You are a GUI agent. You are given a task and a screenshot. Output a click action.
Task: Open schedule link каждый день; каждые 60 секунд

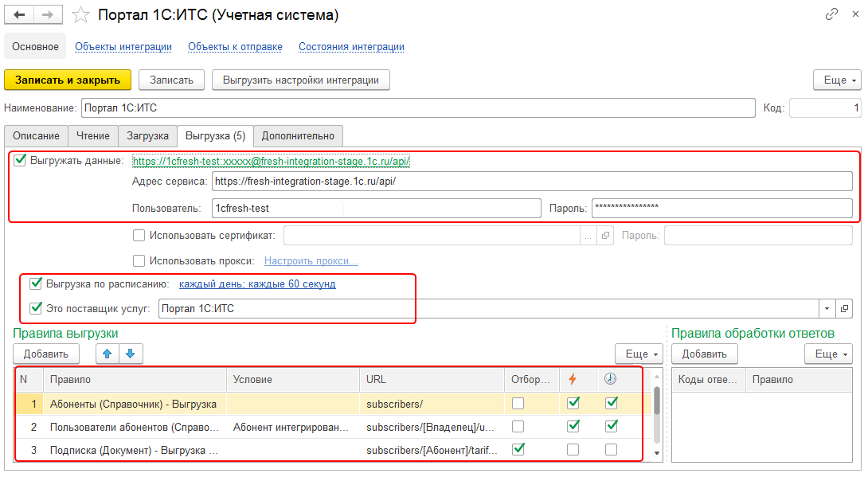point(257,283)
